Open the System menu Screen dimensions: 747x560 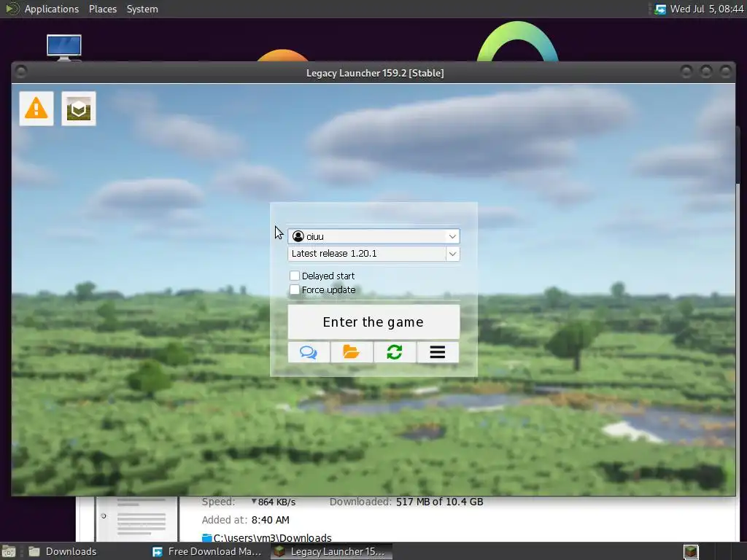(142, 9)
